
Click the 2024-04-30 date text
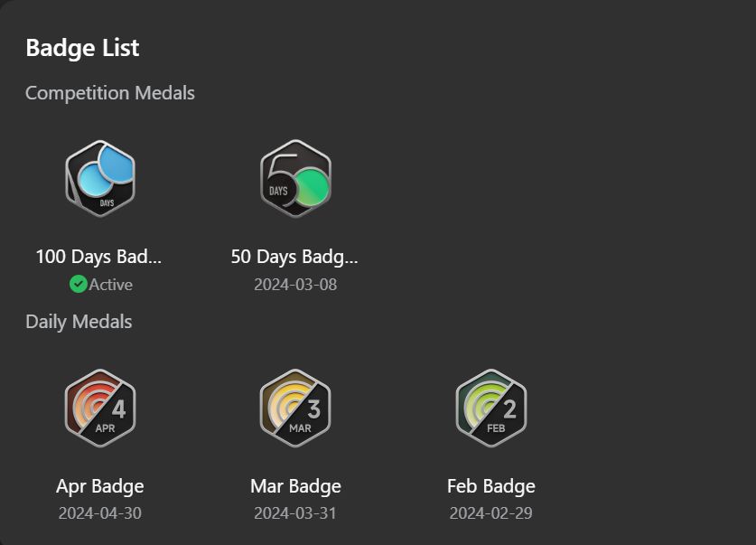click(x=100, y=513)
